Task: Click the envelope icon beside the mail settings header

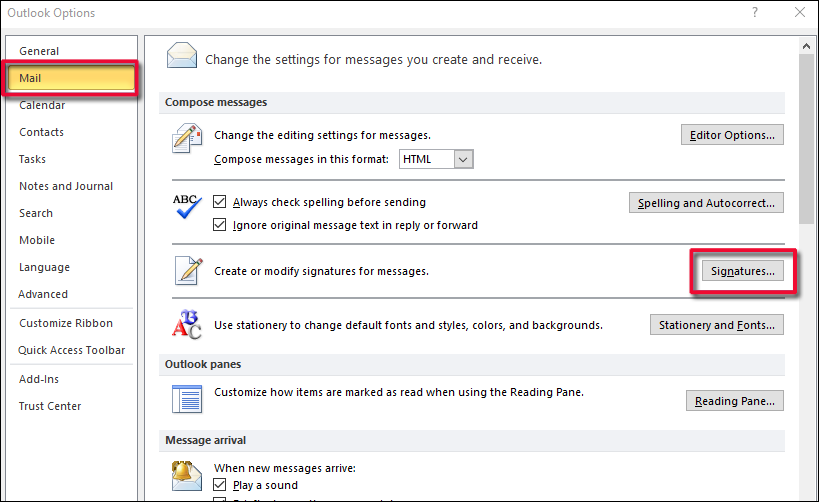Action: pyautogui.click(x=182, y=55)
